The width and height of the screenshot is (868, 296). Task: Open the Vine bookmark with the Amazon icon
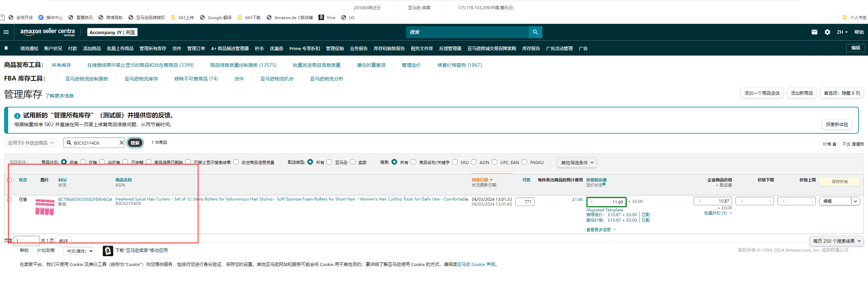(x=327, y=17)
